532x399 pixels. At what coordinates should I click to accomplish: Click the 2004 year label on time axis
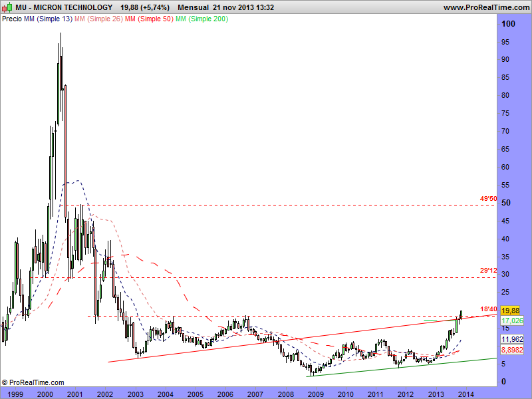point(165,394)
